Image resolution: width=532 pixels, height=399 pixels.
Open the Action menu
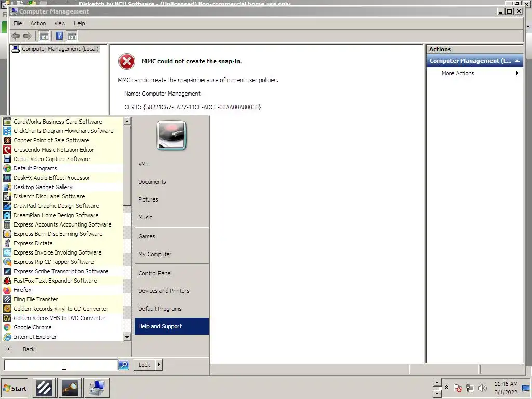pyautogui.click(x=38, y=23)
